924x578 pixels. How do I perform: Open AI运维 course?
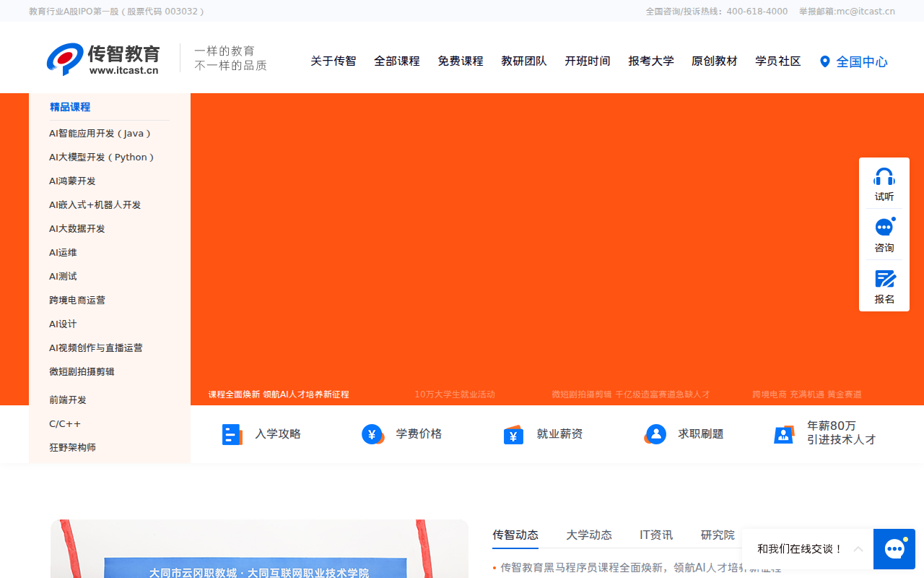63,253
